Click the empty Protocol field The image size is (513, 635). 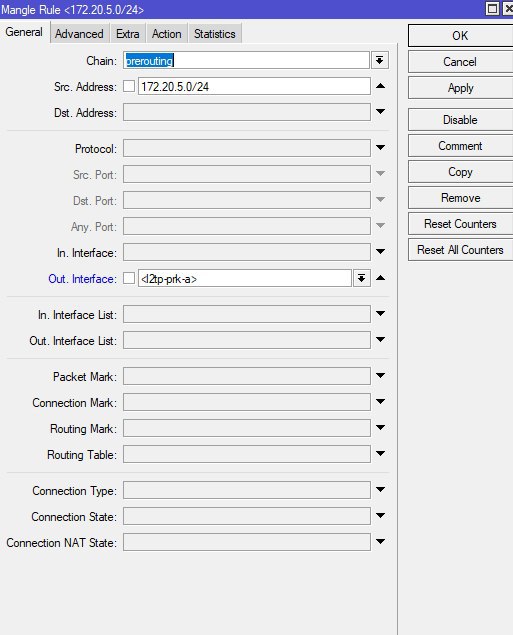(x=247, y=148)
